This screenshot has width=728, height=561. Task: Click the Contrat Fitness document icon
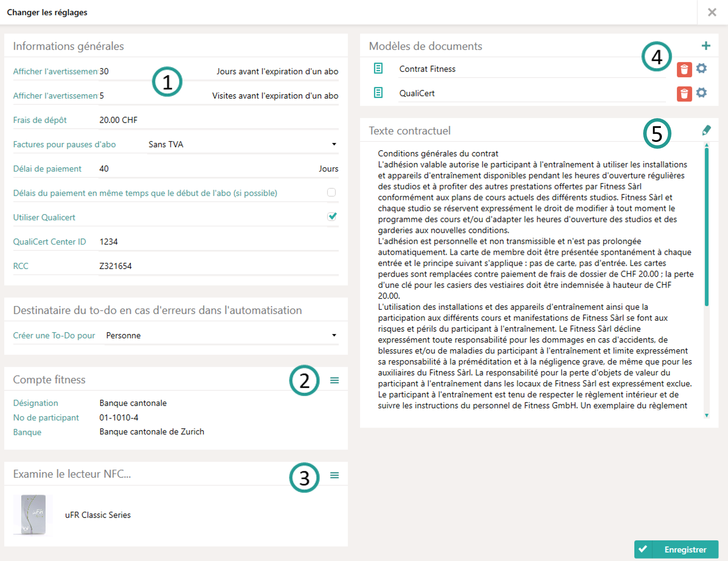click(x=378, y=69)
